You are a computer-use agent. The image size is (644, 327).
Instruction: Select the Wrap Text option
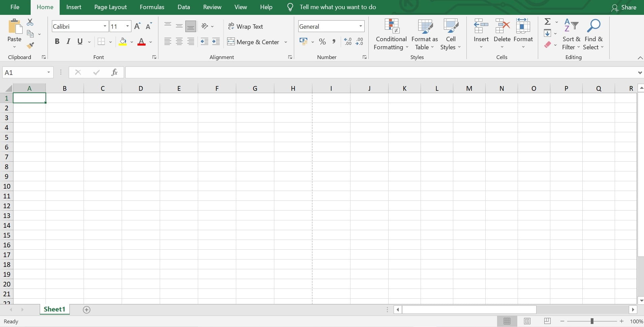pos(246,26)
